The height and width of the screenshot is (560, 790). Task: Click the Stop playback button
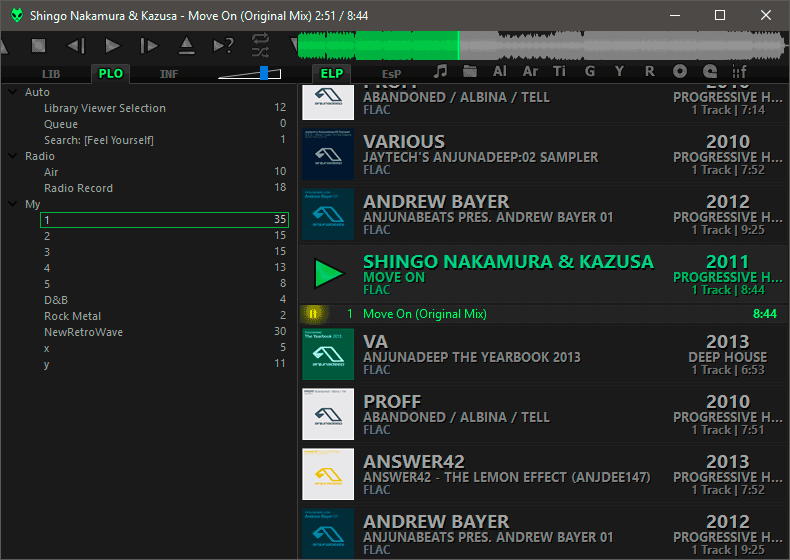38,46
